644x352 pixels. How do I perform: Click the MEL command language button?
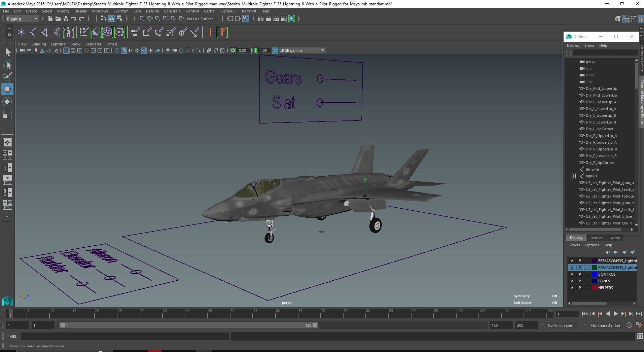coord(13,337)
